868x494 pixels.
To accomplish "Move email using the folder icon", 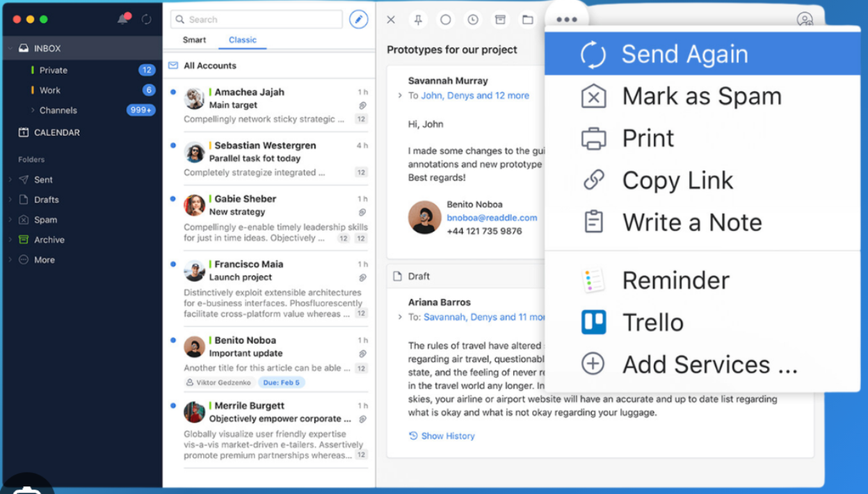I will pyautogui.click(x=528, y=20).
